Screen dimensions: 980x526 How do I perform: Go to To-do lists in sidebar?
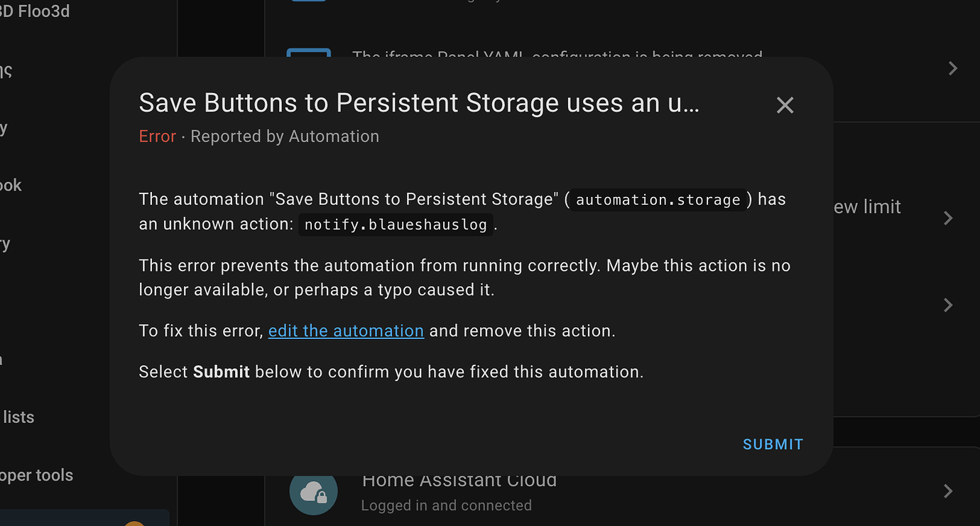[x=18, y=417]
